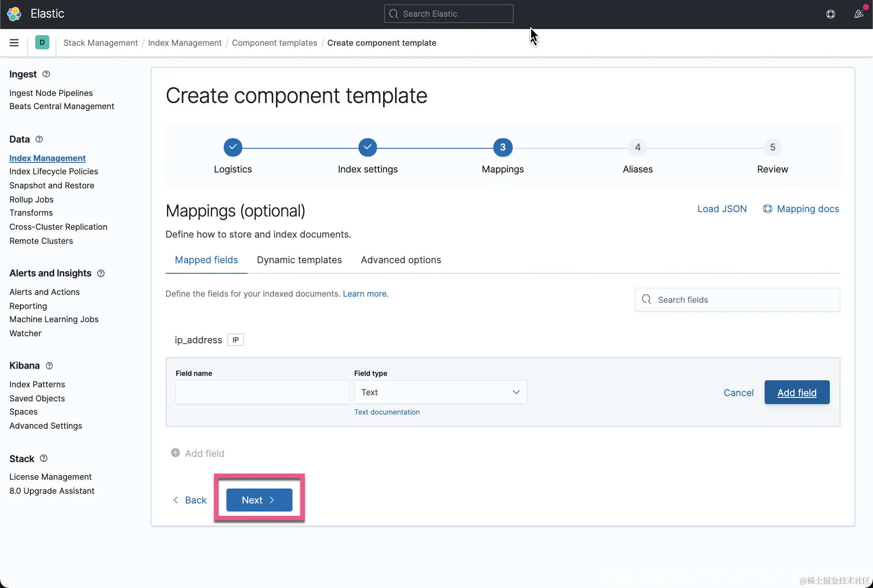Click the green D space avatar
873x588 pixels.
pos(42,43)
